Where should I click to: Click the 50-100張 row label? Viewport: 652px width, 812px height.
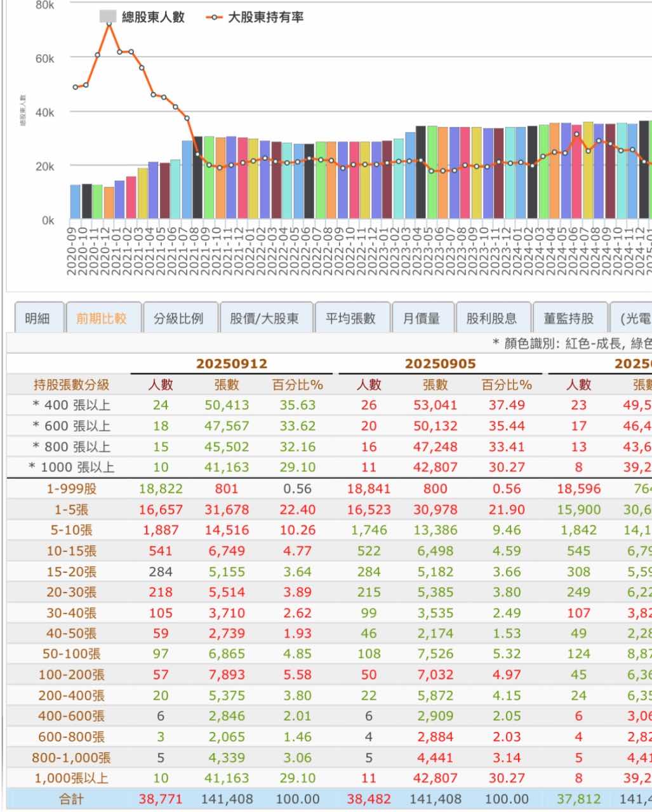(72, 653)
